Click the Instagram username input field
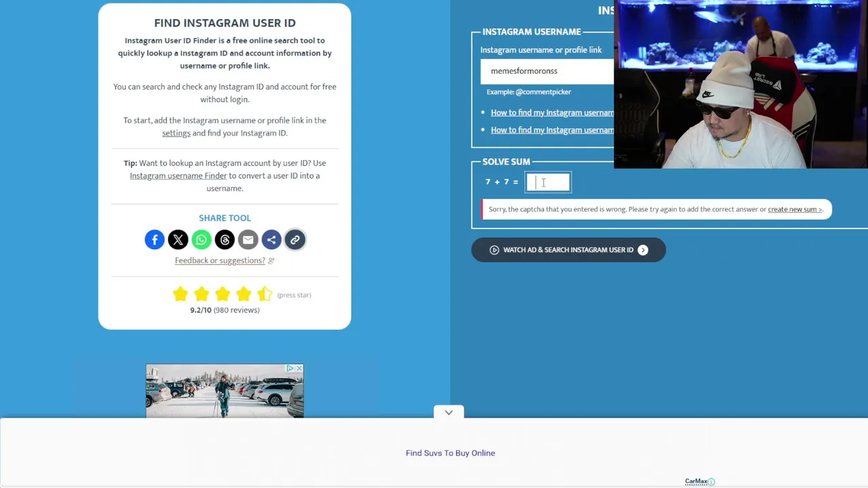Screen dimensions: 868x488 (x=547, y=71)
